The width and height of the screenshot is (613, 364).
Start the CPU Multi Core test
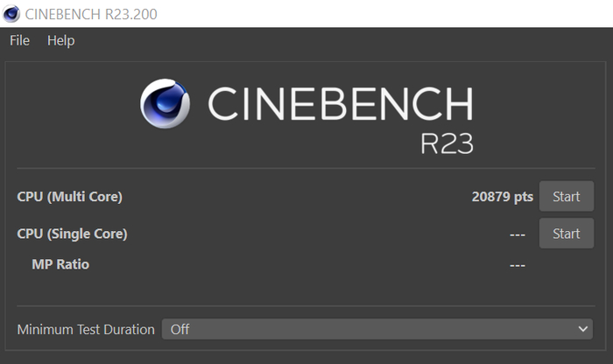pyautogui.click(x=566, y=197)
